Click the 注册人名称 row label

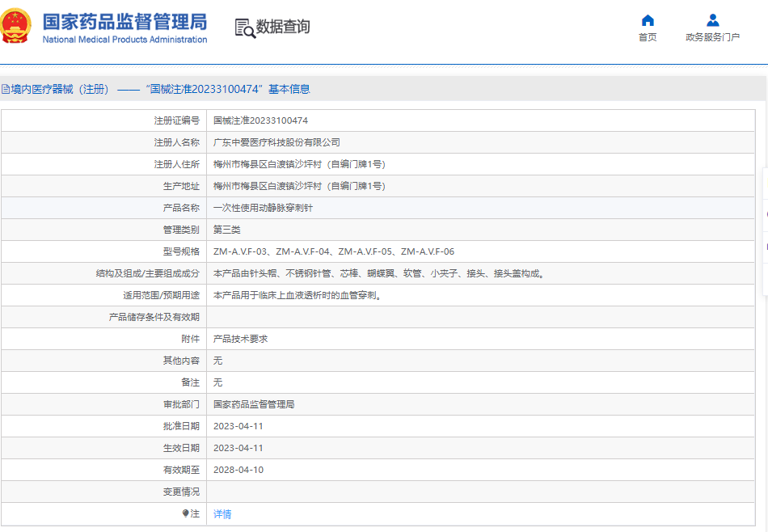177,142
